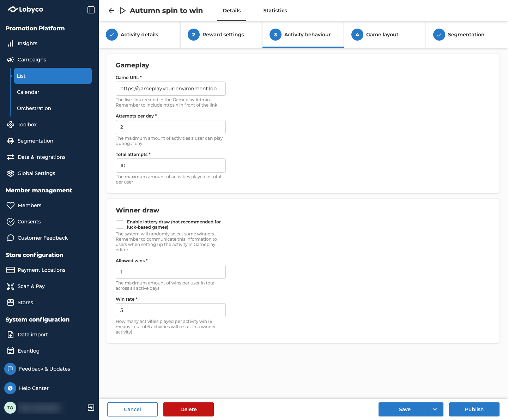Open the Activity behaviour step
This screenshot has width=508, height=420.
[x=303, y=35]
